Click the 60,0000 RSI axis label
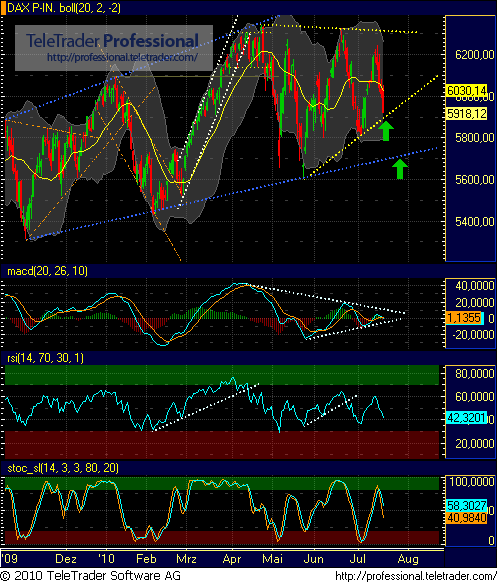 [x=475, y=397]
